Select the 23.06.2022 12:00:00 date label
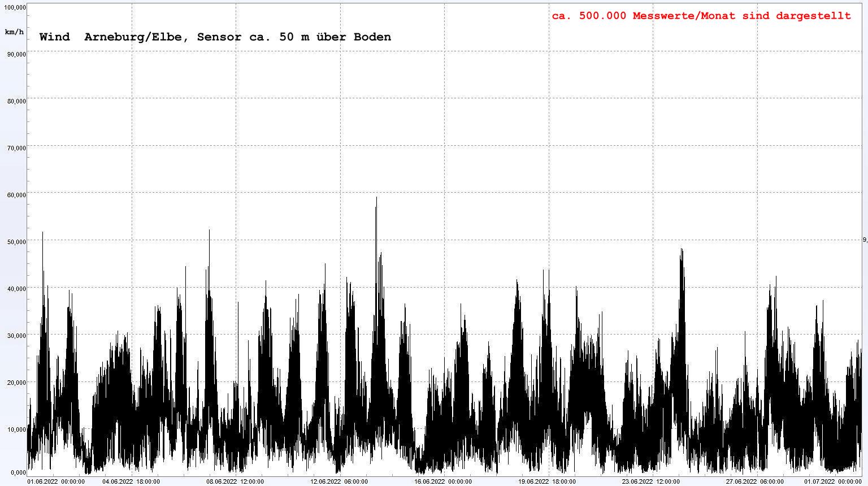Viewport: 868px width, 486px height. click(651, 481)
